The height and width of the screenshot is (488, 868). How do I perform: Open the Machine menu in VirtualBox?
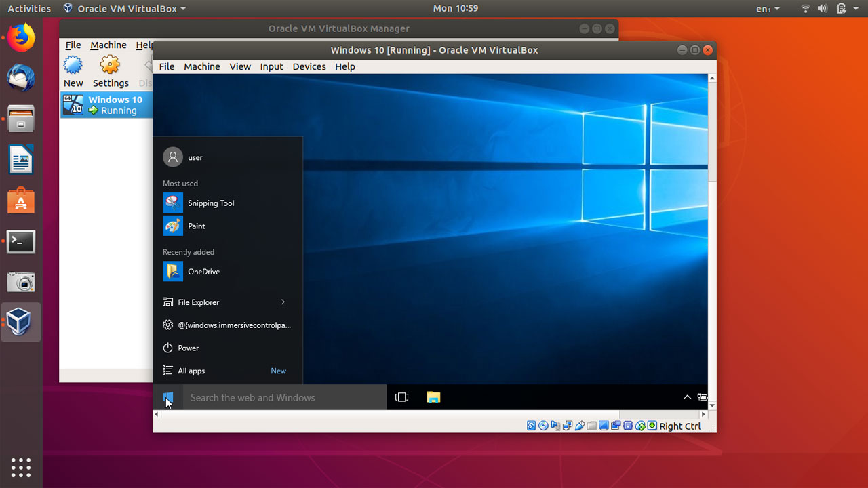[x=201, y=66]
